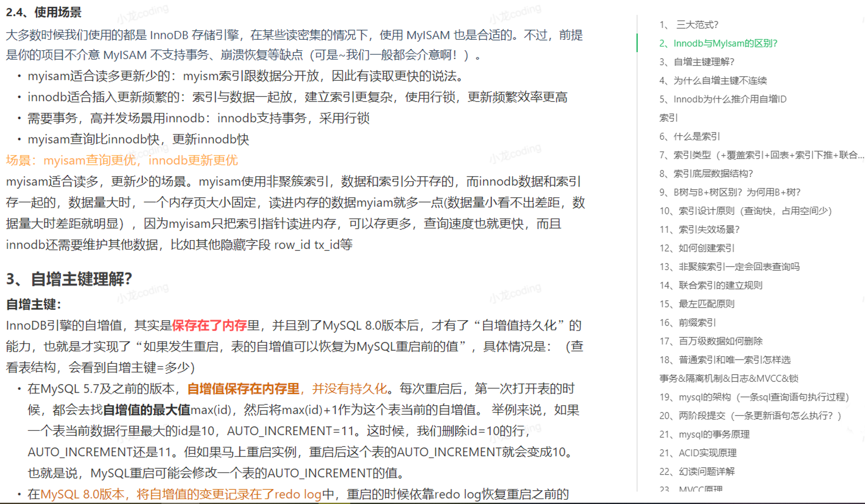Select '22、幻读问题详解' outline entry
This screenshot has height=504, width=865.
697,471
